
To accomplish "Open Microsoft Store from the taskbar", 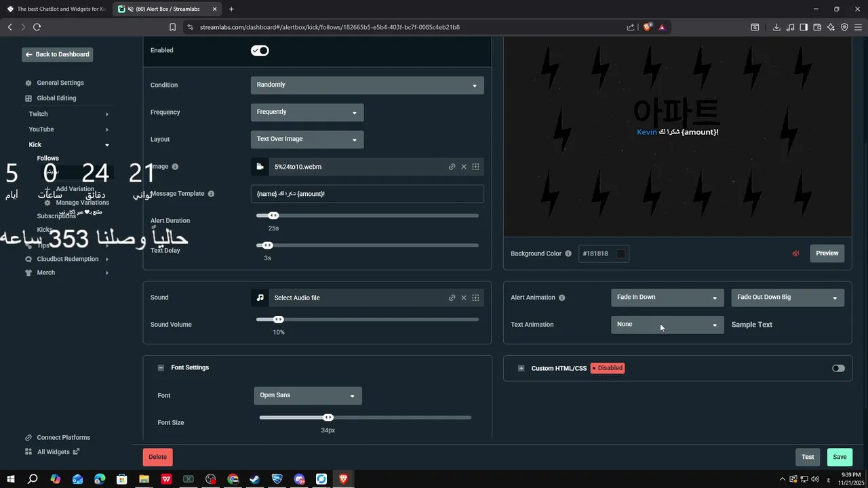I will coord(122,479).
